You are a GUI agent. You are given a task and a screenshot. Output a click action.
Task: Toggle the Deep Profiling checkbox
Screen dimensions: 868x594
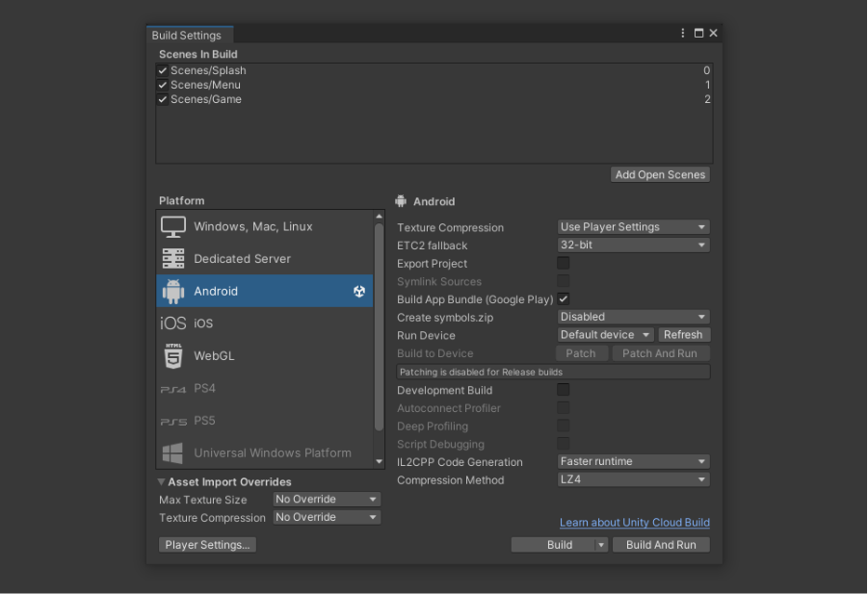(x=564, y=426)
